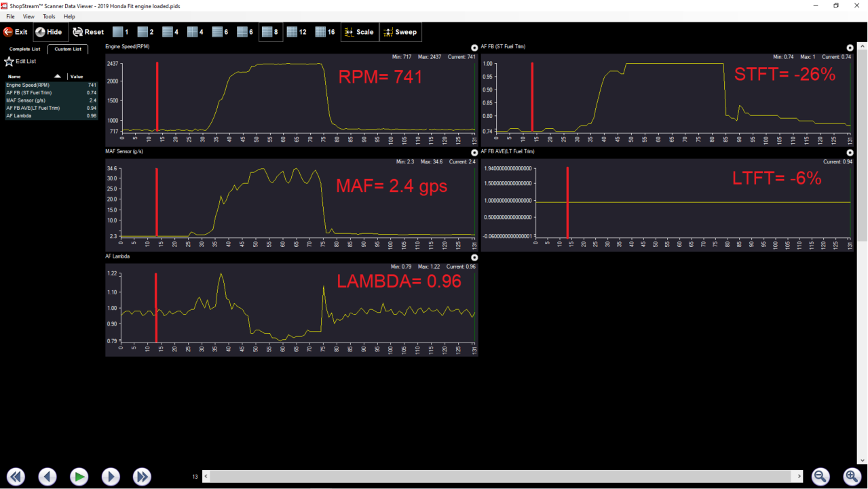Reset the graphs with the Reset icon

pos(78,32)
